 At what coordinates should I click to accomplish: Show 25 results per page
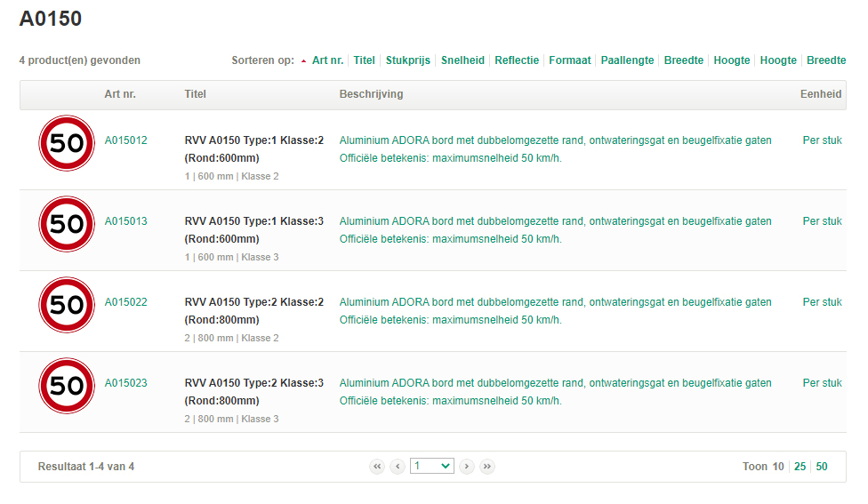tap(800, 467)
